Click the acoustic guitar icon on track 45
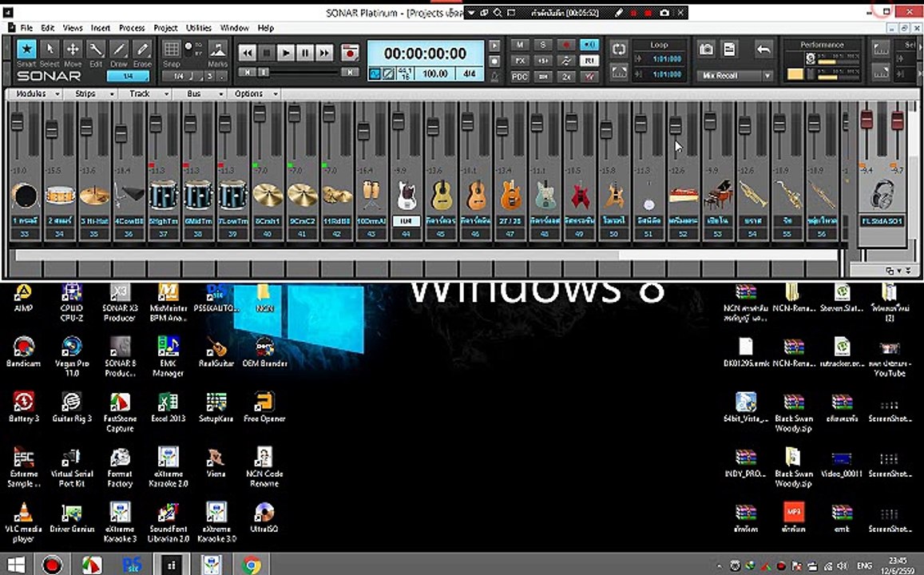Image resolution: width=924 pixels, height=575 pixels. 442,196
